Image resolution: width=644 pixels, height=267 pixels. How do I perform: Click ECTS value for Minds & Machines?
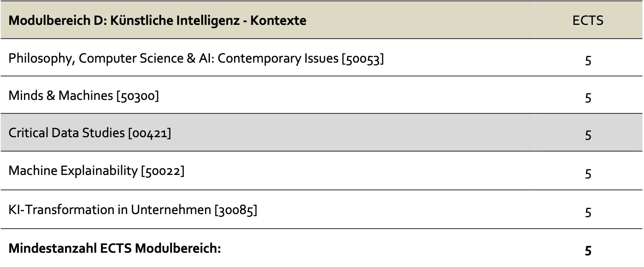pos(588,98)
